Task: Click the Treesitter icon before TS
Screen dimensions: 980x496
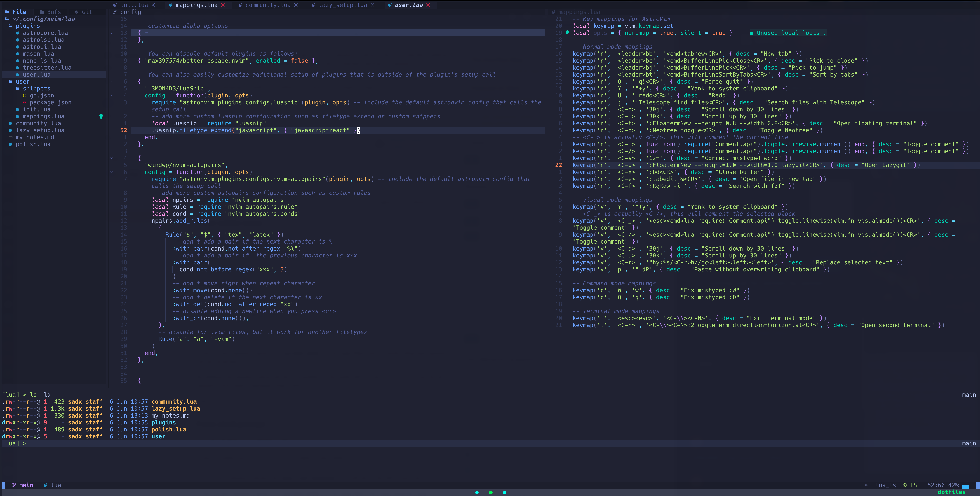Action: coord(905,485)
